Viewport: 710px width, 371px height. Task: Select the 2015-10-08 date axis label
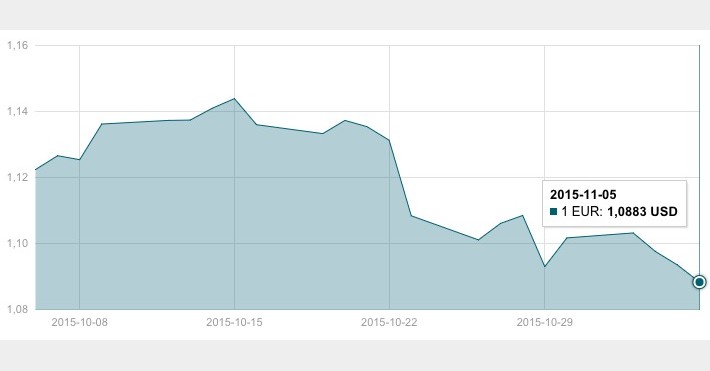coord(80,323)
